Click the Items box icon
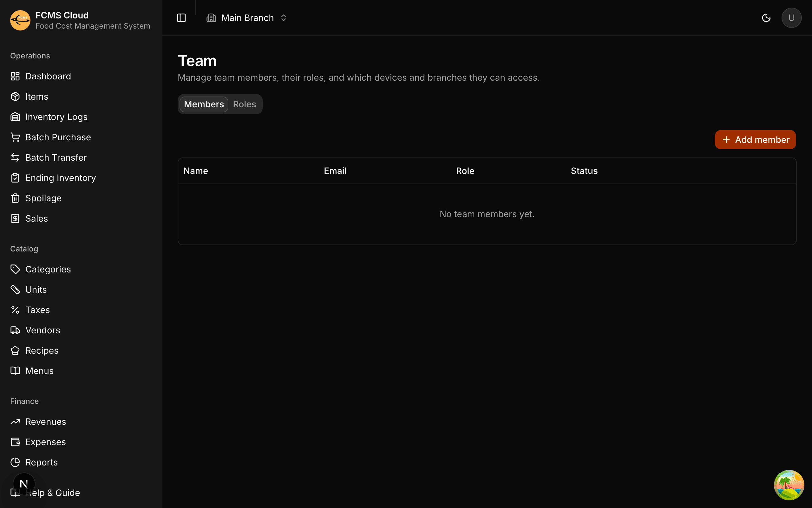This screenshot has height=508, width=812. [15, 97]
